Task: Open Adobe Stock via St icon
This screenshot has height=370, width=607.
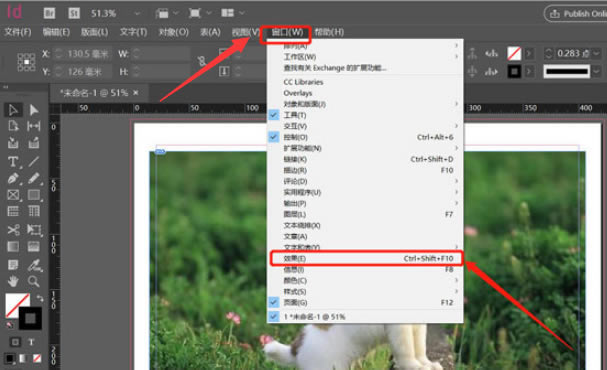Action: pos(74,14)
